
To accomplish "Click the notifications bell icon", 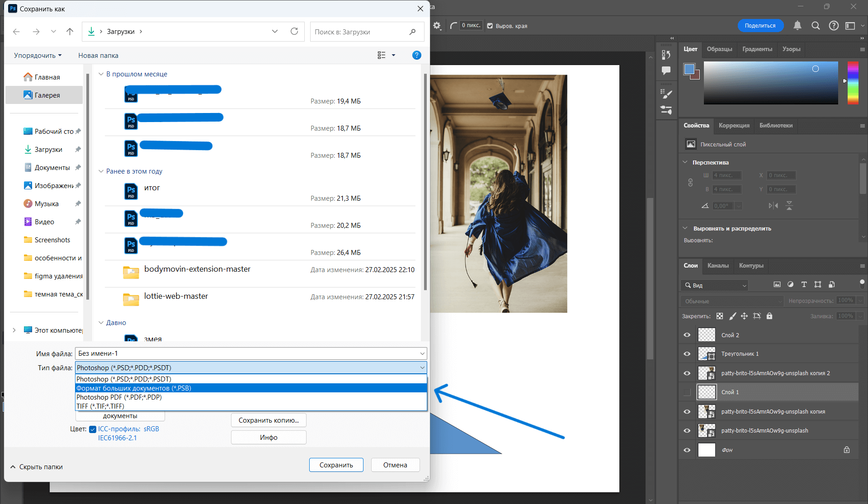I will pyautogui.click(x=797, y=26).
